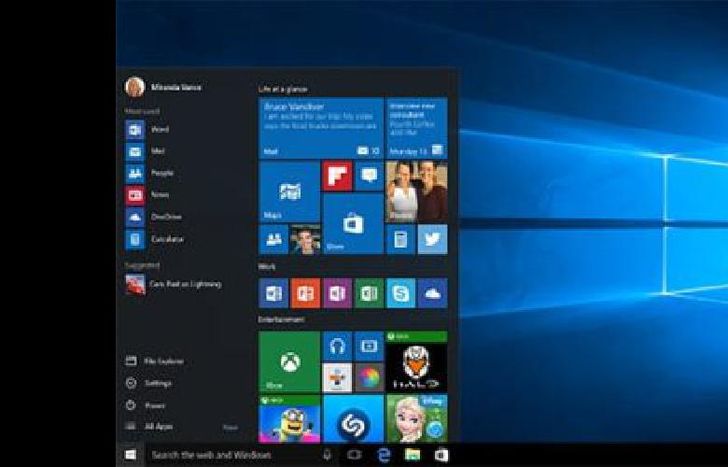Viewport: 728px width, 467px height.
Task: Open the Minions game tile
Action: click(x=289, y=419)
